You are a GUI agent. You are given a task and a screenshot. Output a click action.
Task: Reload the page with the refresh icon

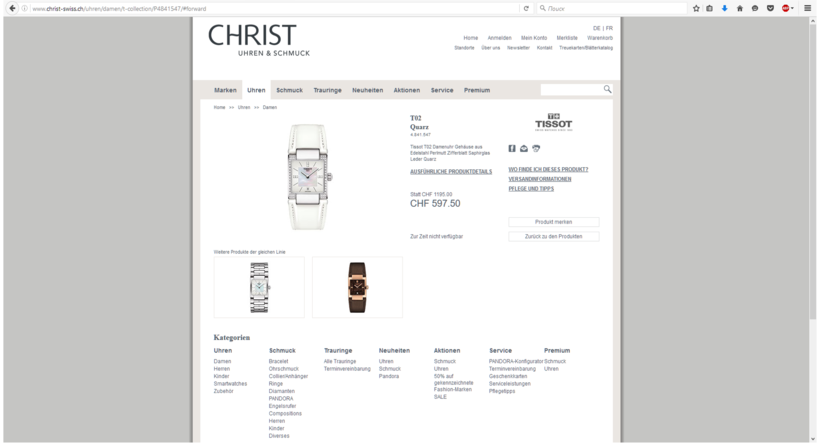pos(526,8)
